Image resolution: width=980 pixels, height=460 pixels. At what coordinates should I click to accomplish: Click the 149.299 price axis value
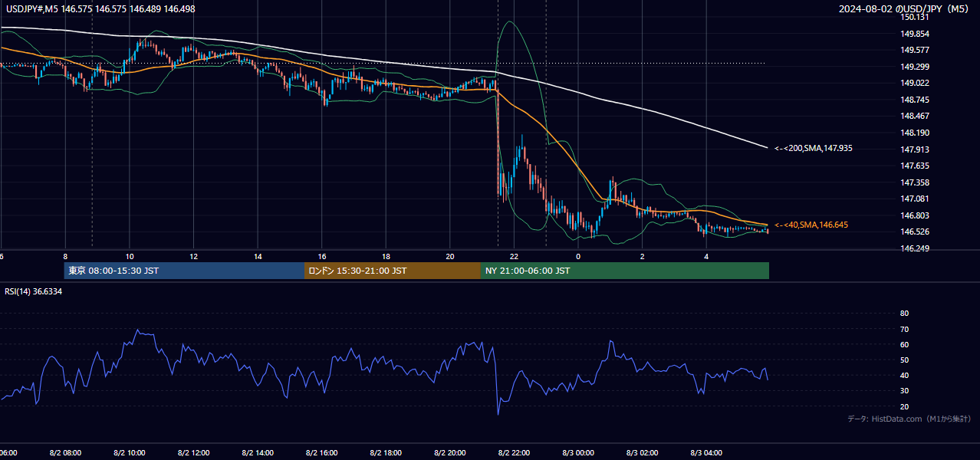pyautogui.click(x=914, y=67)
